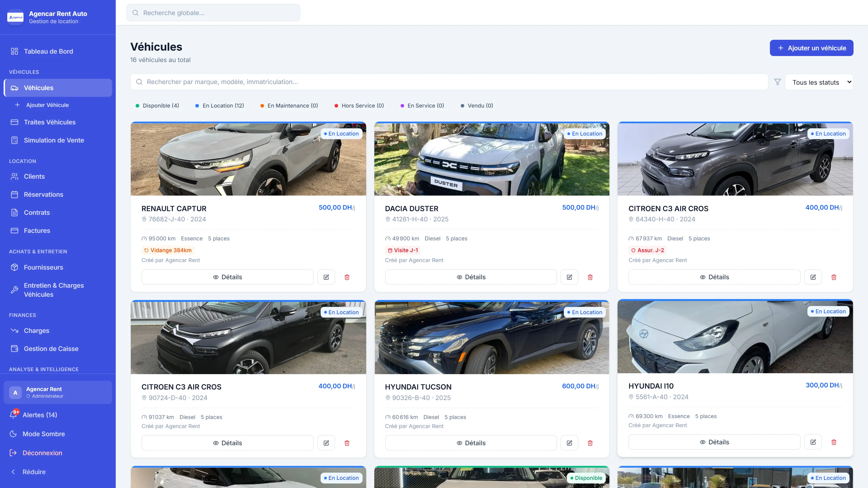This screenshot has width=868, height=488.
Task: Click the Entretien wrench icon
Action: click(14, 289)
